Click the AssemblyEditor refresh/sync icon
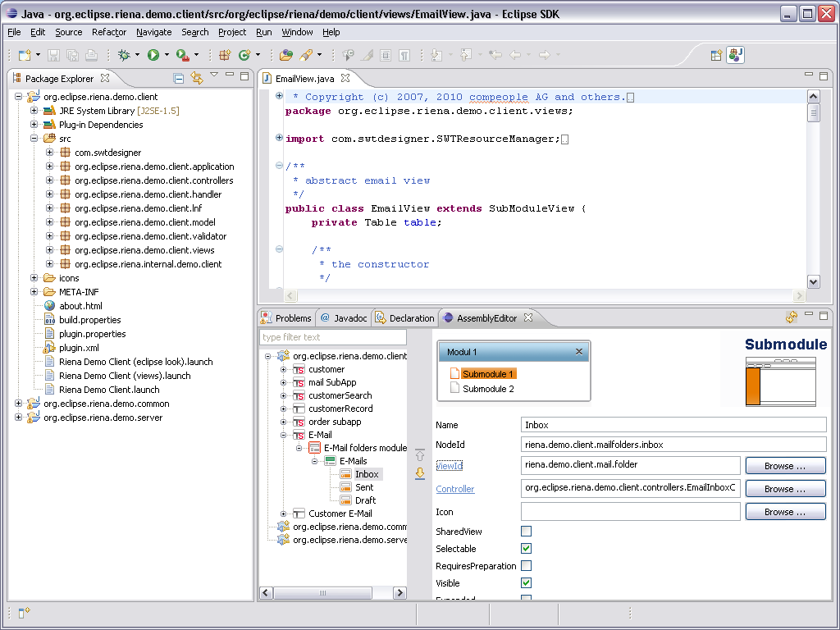Viewport: 840px width, 630px height. [792, 317]
